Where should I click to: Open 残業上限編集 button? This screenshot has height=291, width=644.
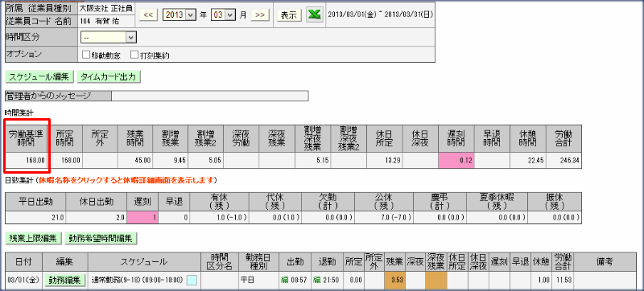click(x=33, y=239)
